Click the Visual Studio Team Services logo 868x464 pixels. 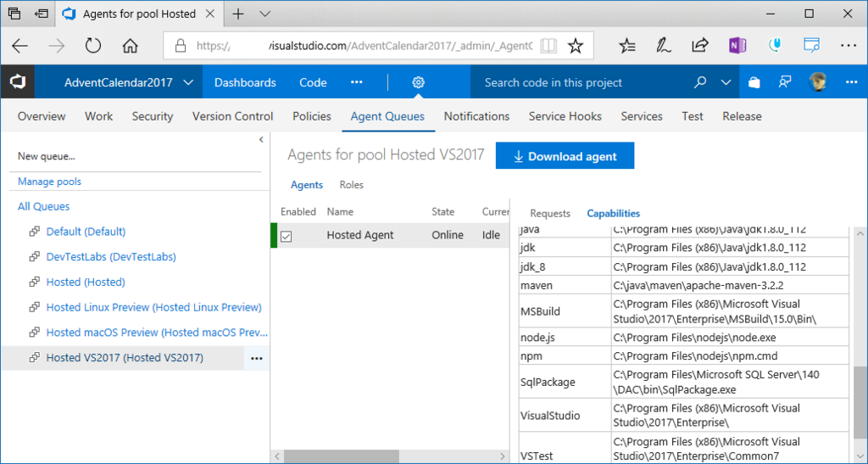[17, 82]
